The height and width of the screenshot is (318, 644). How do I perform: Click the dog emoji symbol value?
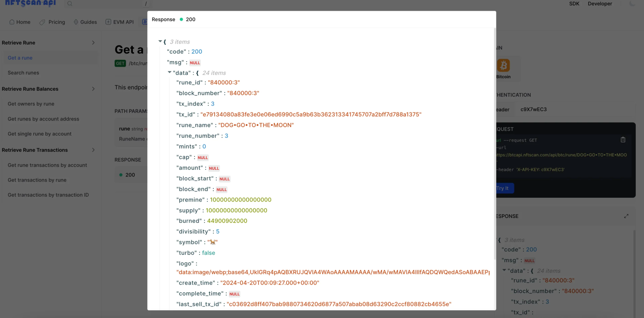click(213, 242)
